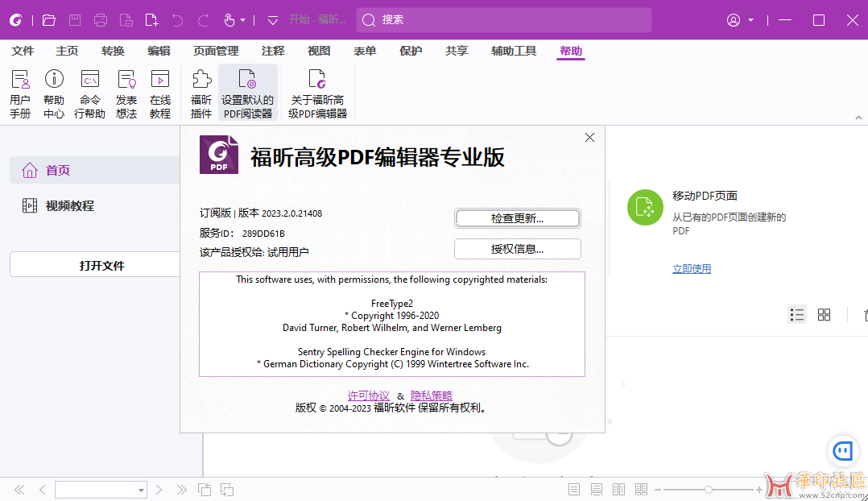Viewport: 868px width, 501px height.
Task: Switch to the 视图 tab
Action: (x=319, y=51)
